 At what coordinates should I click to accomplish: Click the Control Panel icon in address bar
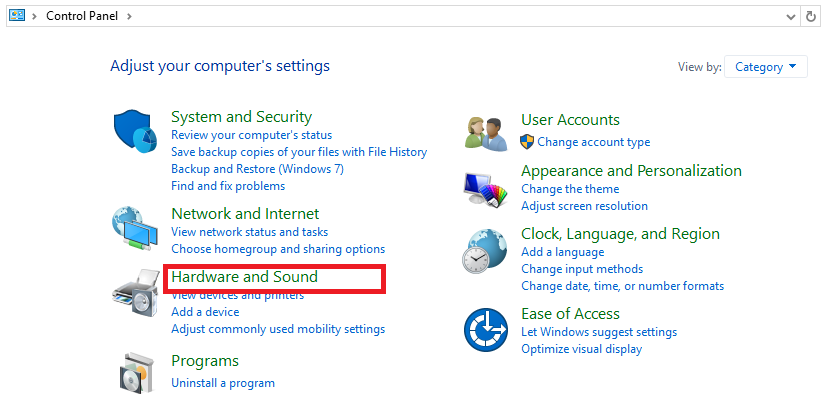17,16
